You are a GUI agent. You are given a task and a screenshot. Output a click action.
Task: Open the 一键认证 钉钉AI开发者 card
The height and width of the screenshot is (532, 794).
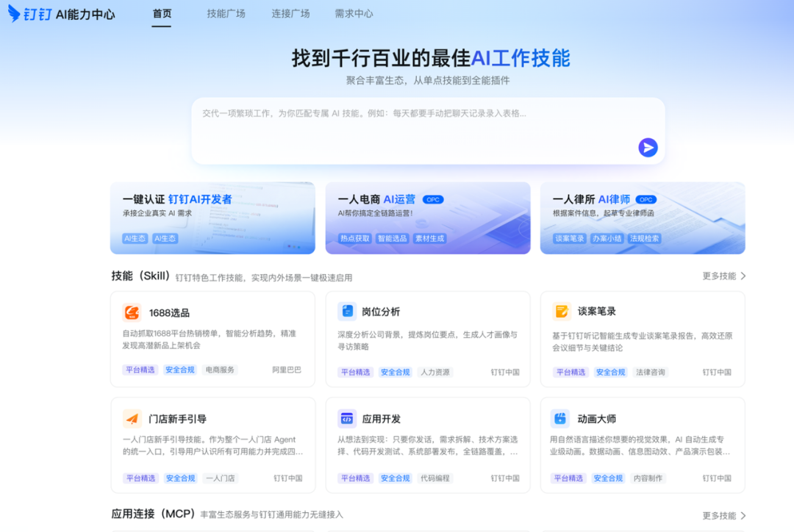click(212, 218)
